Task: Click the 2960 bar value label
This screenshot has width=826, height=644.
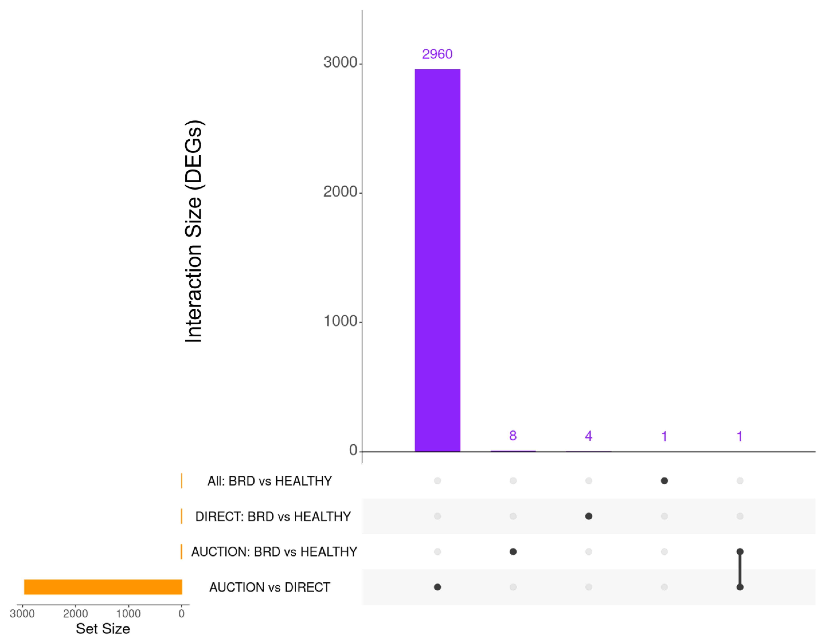Action: (x=437, y=54)
